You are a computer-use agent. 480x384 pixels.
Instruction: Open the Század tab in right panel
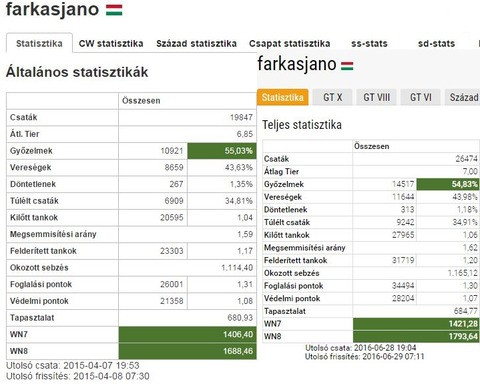coord(463,97)
